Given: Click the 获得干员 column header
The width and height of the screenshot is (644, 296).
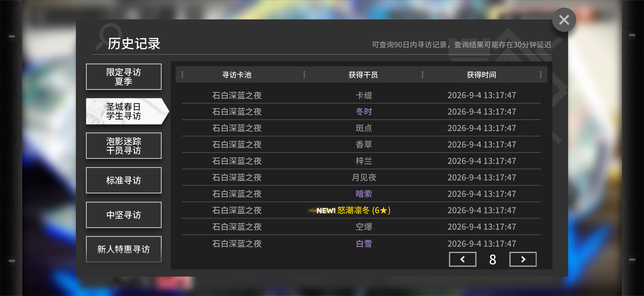Looking at the screenshot, I should point(363,75).
